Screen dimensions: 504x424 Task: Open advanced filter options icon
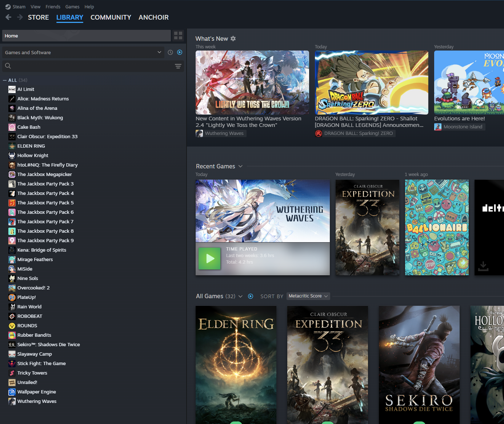(178, 66)
